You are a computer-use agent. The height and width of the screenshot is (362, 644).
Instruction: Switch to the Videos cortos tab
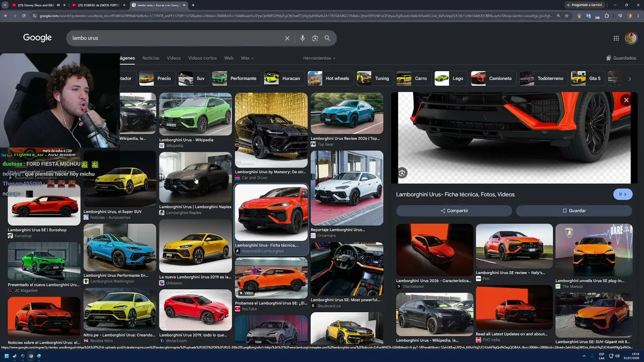coord(202,58)
